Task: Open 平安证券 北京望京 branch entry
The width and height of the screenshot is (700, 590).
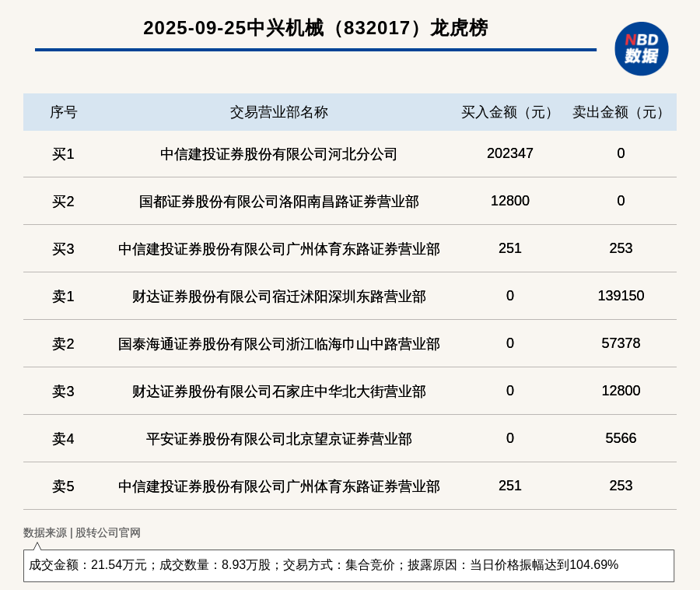Action: [x=278, y=439]
